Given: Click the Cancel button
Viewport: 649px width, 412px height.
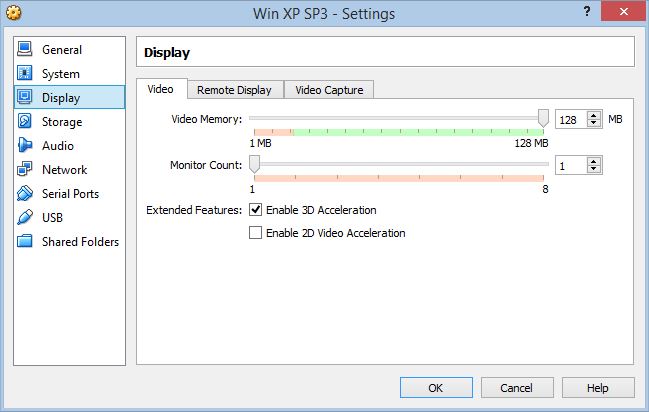Looking at the screenshot, I should [x=517, y=388].
